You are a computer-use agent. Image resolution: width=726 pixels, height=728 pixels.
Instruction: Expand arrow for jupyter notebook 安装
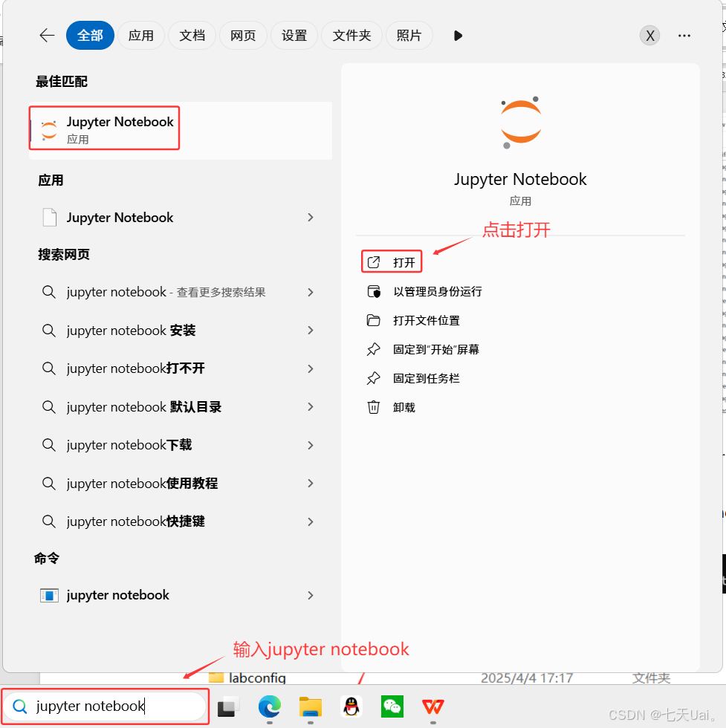pyautogui.click(x=311, y=330)
